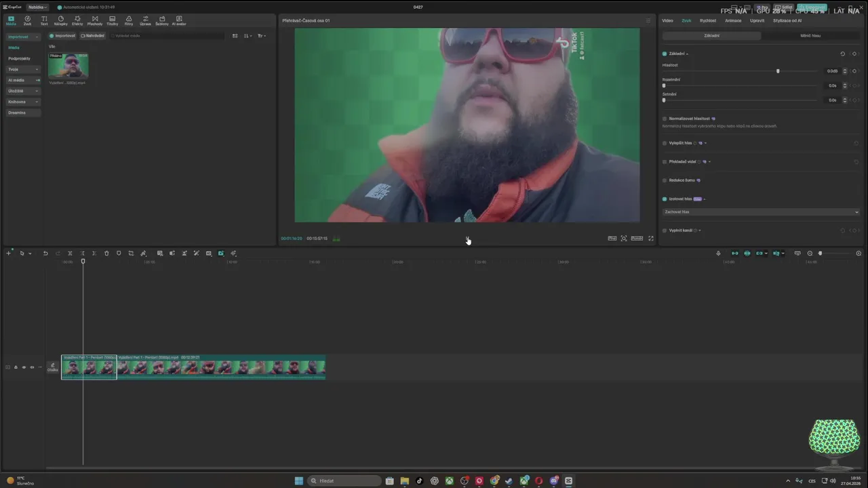Switch to the Video properties tab
Image resolution: width=868 pixels, height=488 pixels.
668,20
